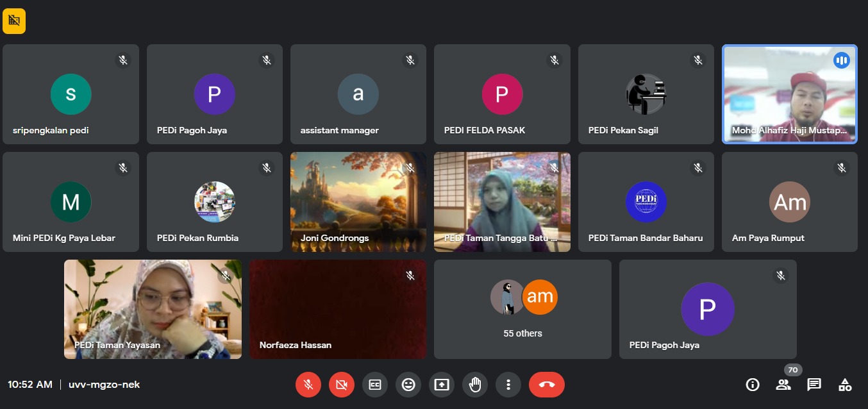
Task: Select the Norfaeza Hassan tile
Action: 337,309
